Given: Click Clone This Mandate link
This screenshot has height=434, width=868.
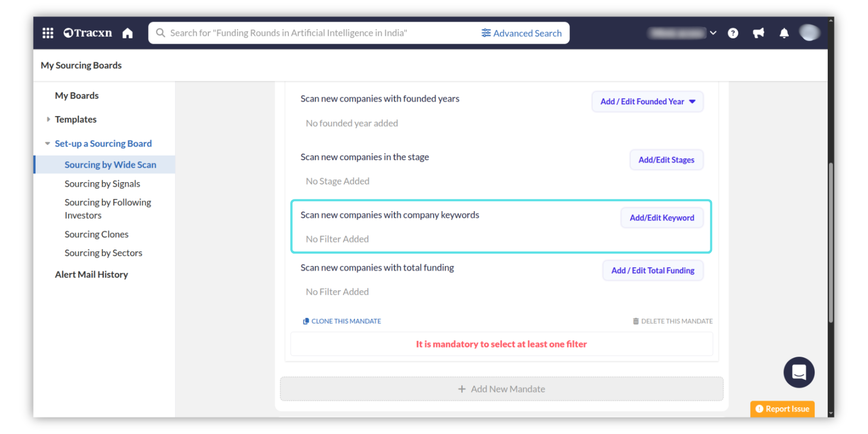Looking at the screenshot, I should click(342, 321).
